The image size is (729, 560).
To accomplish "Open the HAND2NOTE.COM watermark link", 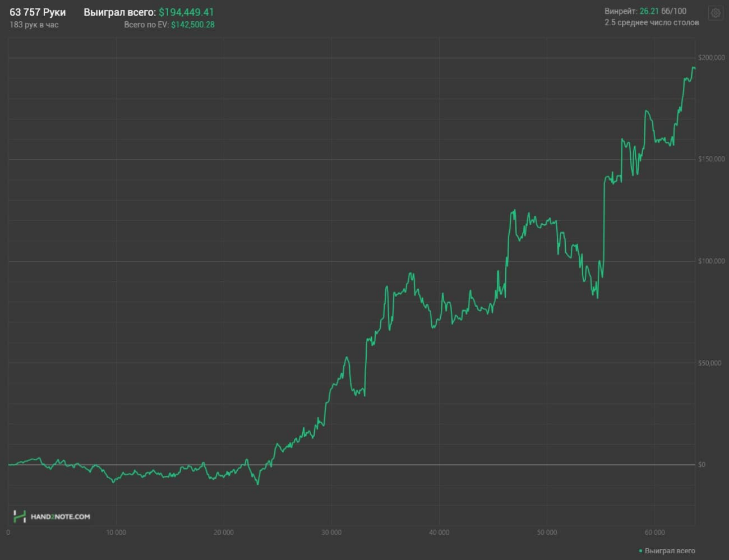I will (x=60, y=516).
